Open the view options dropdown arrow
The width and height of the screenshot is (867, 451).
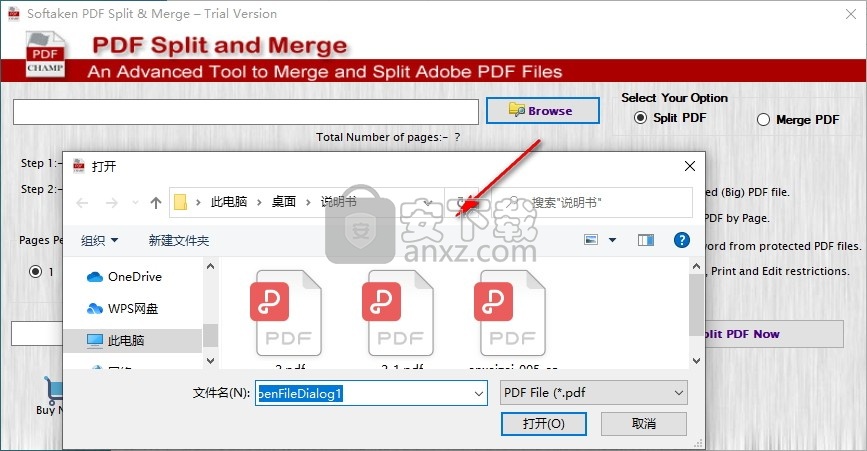[x=612, y=240]
